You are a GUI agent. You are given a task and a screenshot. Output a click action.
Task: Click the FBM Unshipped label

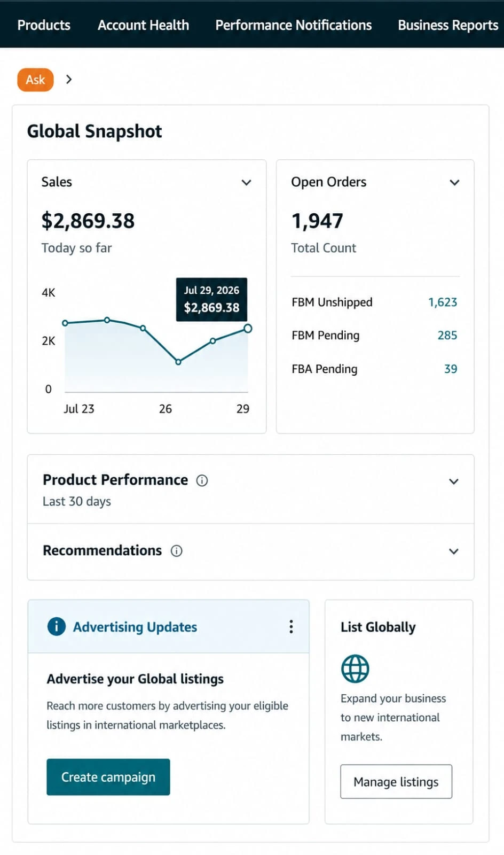[332, 302]
